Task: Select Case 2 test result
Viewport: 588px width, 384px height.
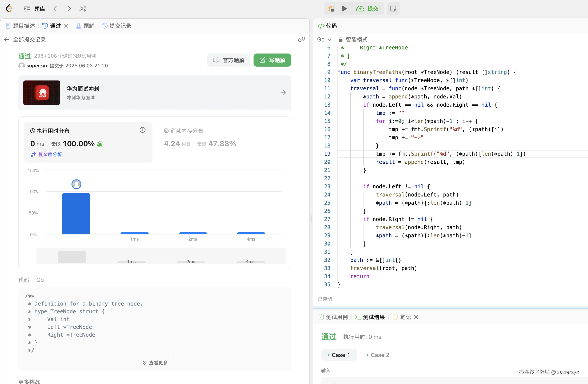Action: coord(378,355)
